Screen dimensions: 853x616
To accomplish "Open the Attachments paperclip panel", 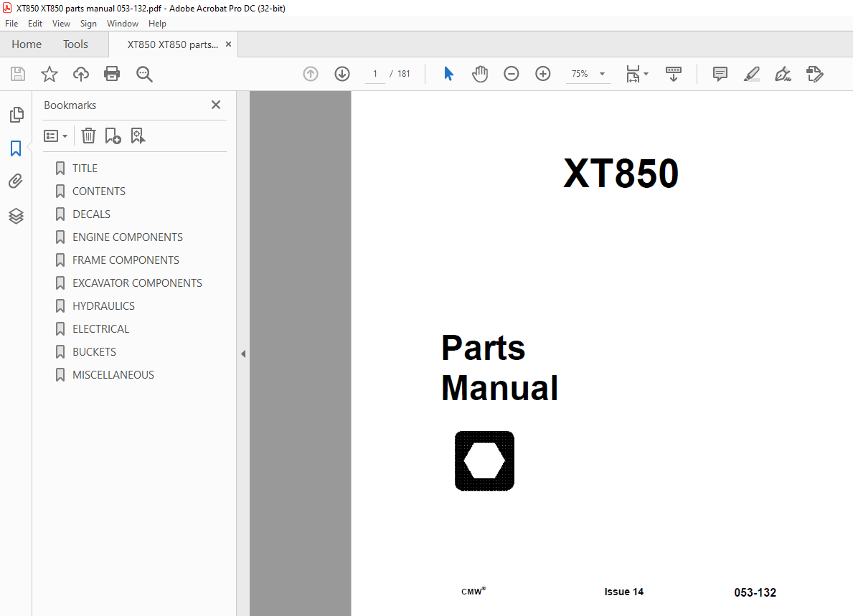I will point(16,181).
